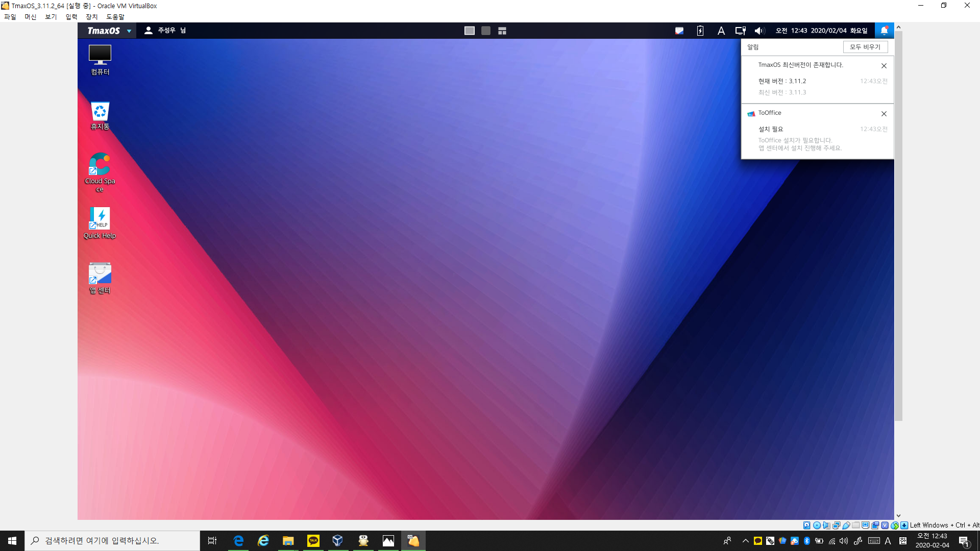Open the workspace overview grid icon
The width and height of the screenshot is (980, 551).
pyautogui.click(x=502, y=31)
